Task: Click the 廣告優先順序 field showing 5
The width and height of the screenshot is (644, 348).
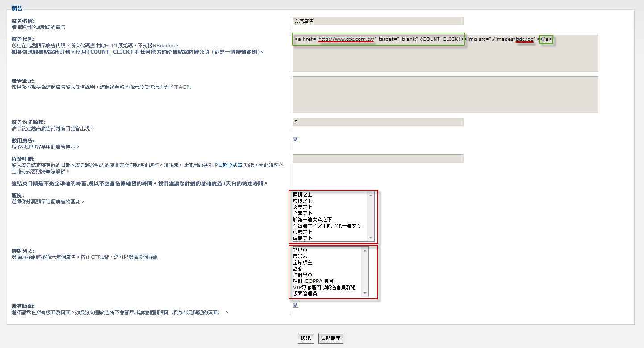Action: coord(377,122)
